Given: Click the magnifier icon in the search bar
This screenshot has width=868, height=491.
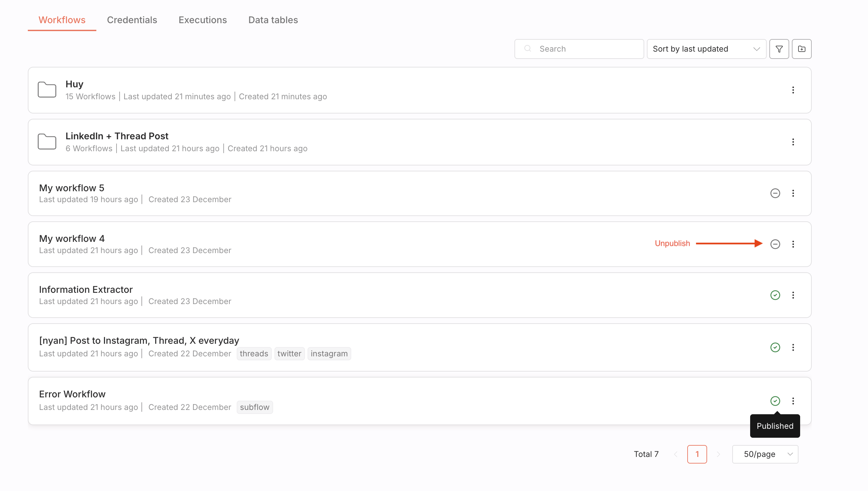Looking at the screenshot, I should pos(528,49).
